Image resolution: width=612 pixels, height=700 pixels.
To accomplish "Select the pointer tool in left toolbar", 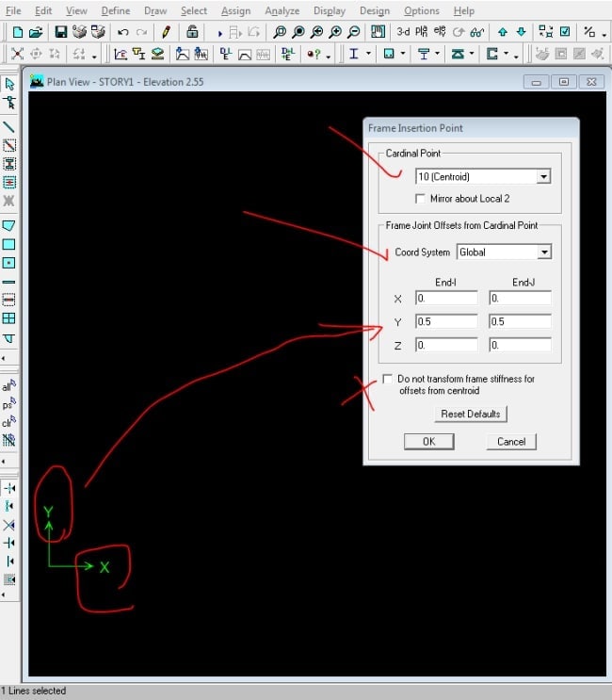I will (x=9, y=84).
